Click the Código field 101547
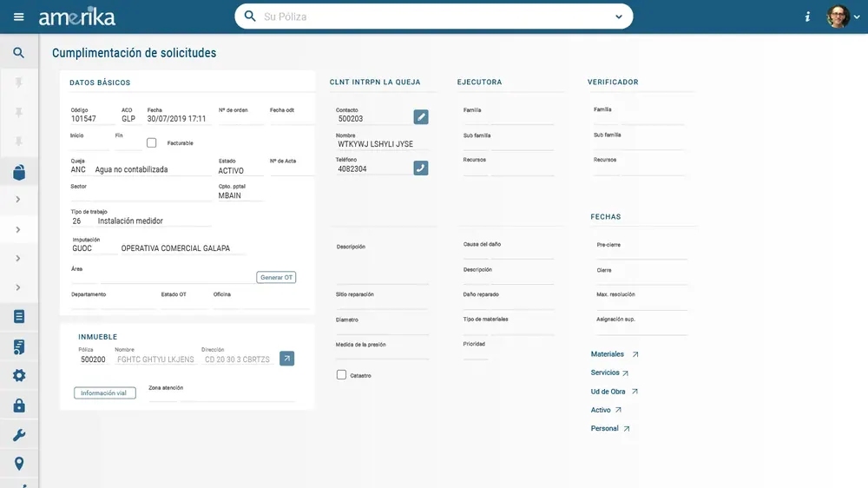The height and width of the screenshot is (488, 868). point(92,119)
